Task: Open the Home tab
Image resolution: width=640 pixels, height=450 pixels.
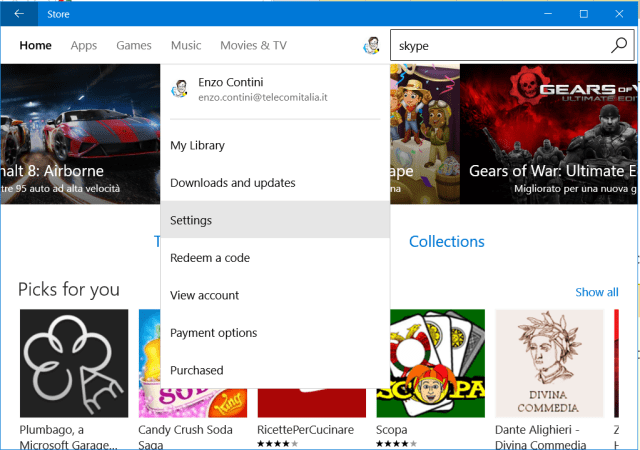Action: [36, 45]
